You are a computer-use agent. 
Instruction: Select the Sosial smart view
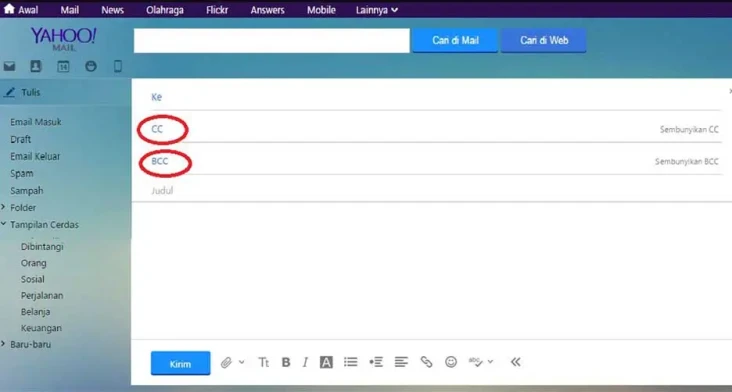[x=33, y=279]
